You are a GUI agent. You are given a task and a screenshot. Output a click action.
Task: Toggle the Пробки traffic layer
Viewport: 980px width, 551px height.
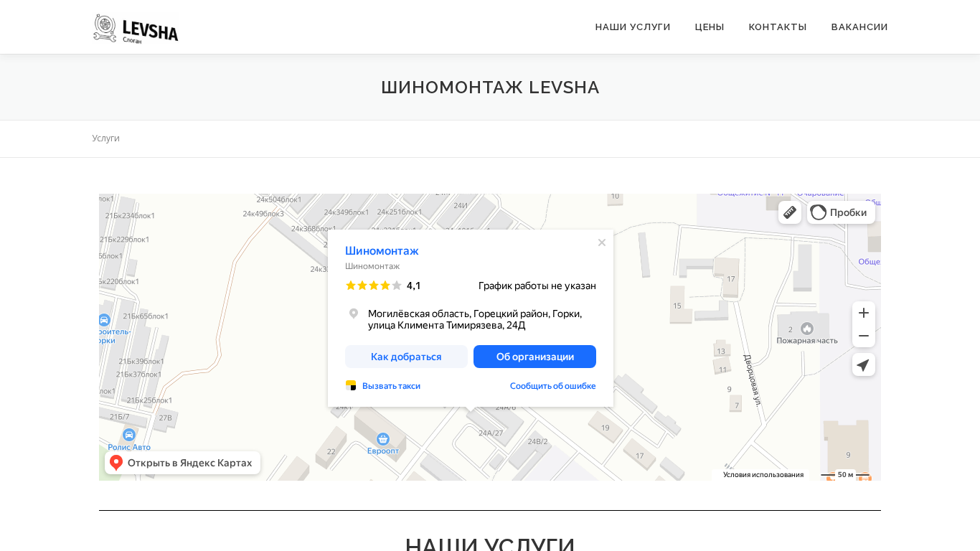coord(841,212)
